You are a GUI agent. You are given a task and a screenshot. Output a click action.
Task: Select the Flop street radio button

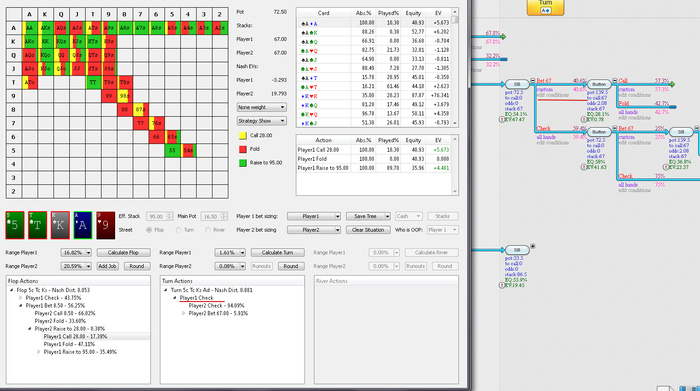coord(149,230)
